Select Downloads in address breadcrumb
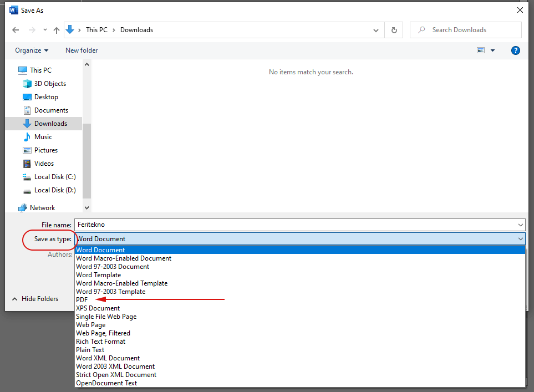This screenshot has height=392, width=534. click(136, 30)
